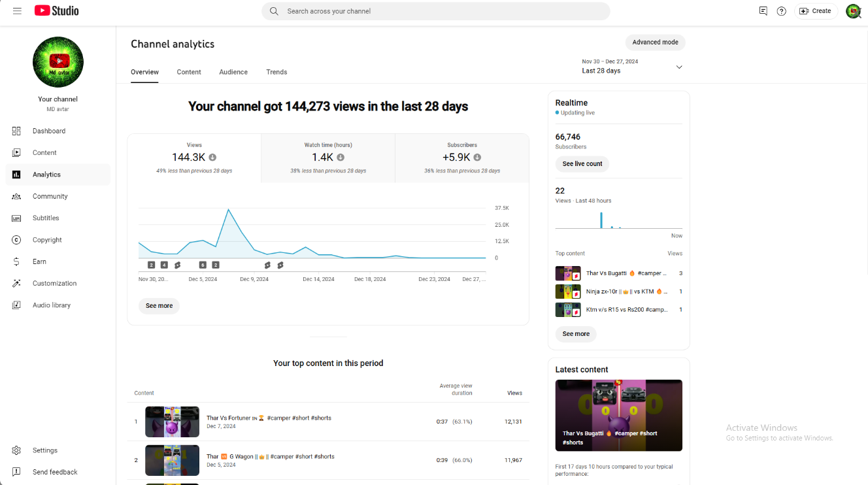Open the account avatar menu
868x485 pixels.
coord(853,11)
